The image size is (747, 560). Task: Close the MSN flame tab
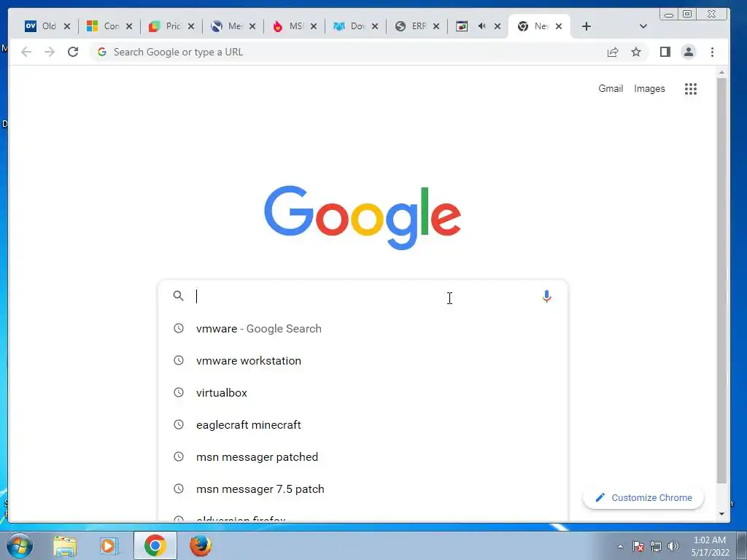(x=314, y=26)
